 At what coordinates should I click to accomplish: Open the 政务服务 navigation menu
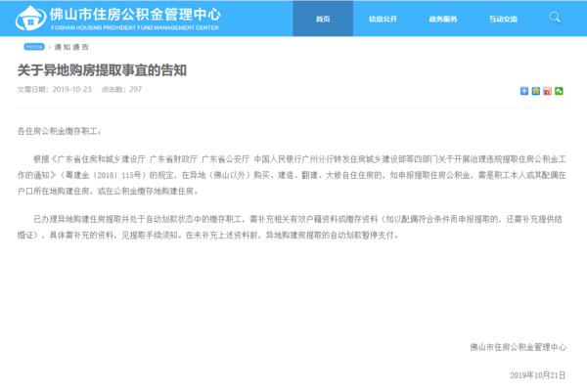[x=443, y=19]
